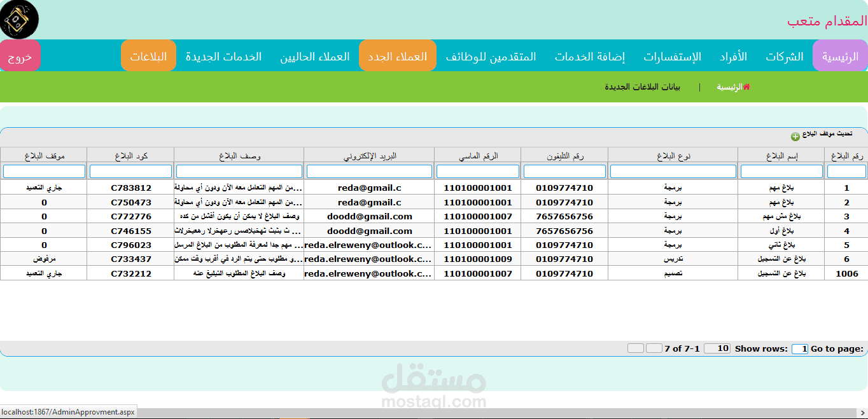Focus the filter box under البريد الإلكتروني

369,172
